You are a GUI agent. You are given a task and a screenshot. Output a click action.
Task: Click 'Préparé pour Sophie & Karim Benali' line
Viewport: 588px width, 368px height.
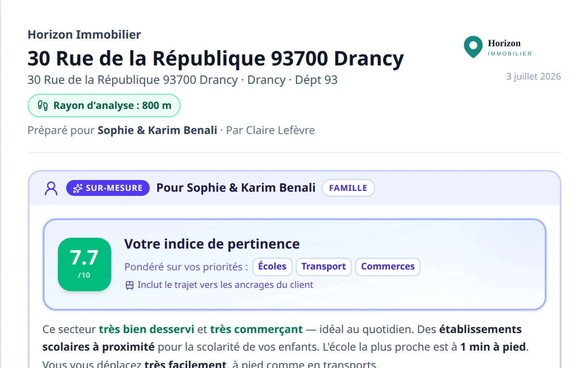122,130
